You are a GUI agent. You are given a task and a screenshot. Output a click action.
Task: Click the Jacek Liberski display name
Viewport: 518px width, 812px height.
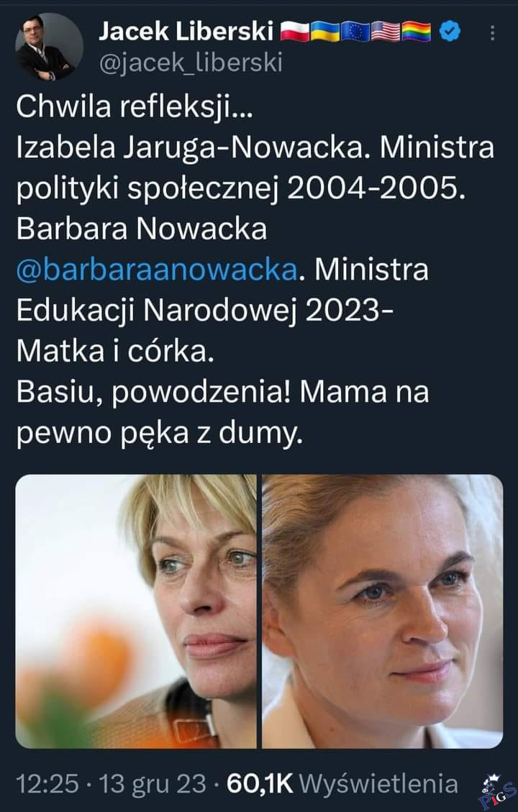click(186, 31)
